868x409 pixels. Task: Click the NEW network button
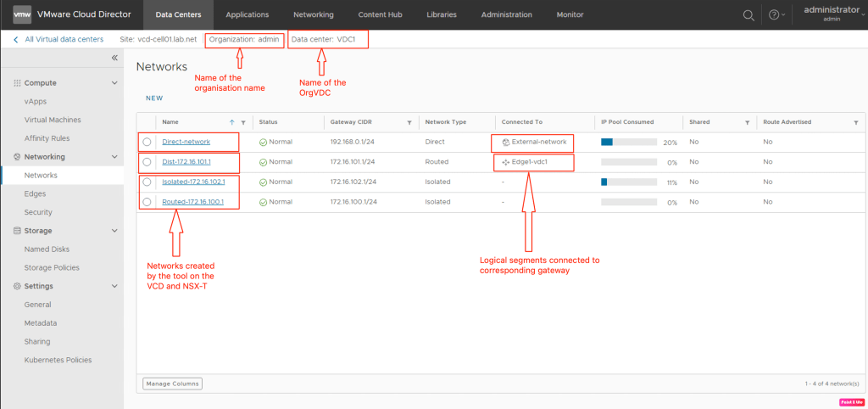tap(154, 98)
